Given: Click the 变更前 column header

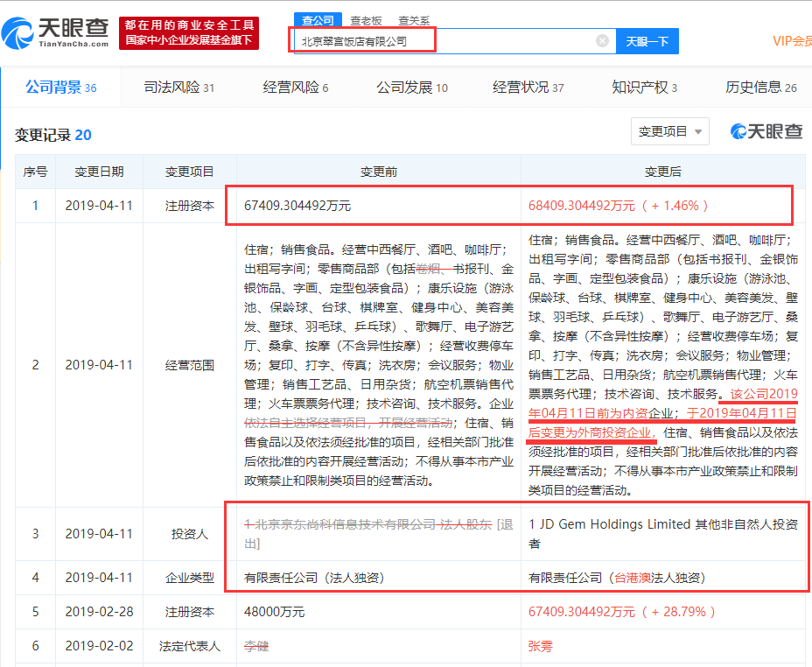Looking at the screenshot, I should (379, 172).
